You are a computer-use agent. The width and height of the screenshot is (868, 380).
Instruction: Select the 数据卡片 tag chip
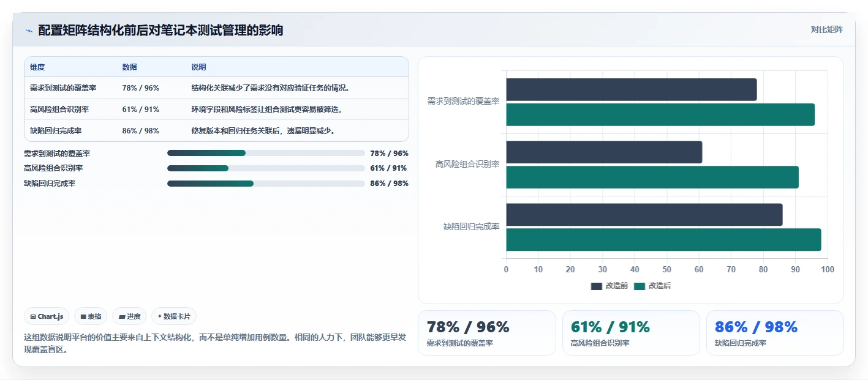(174, 316)
